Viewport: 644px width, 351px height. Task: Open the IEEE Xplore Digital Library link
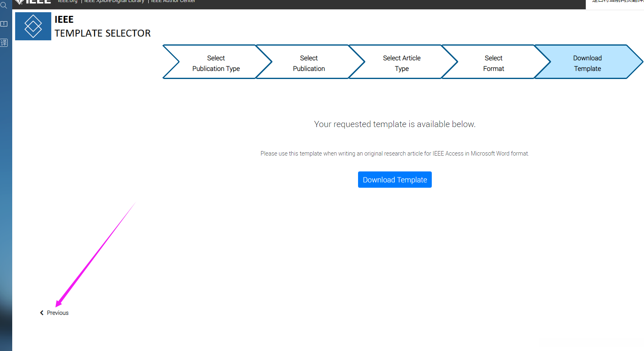[x=114, y=1]
